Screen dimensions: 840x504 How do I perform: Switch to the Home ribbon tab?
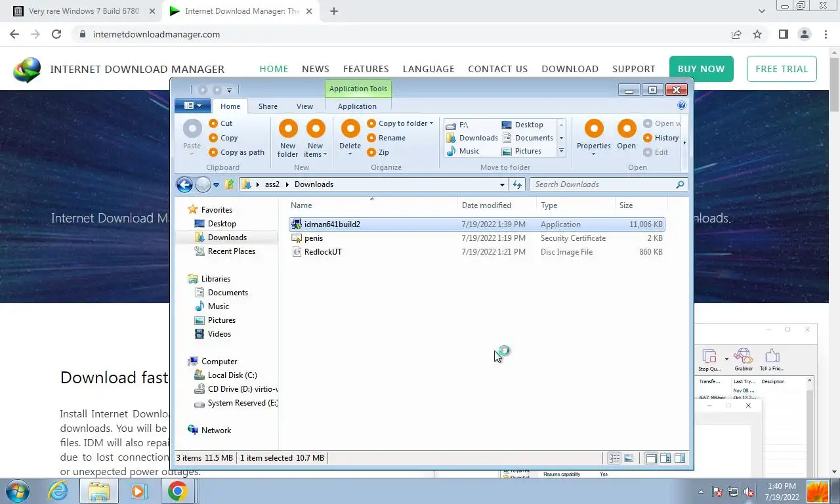point(230,106)
